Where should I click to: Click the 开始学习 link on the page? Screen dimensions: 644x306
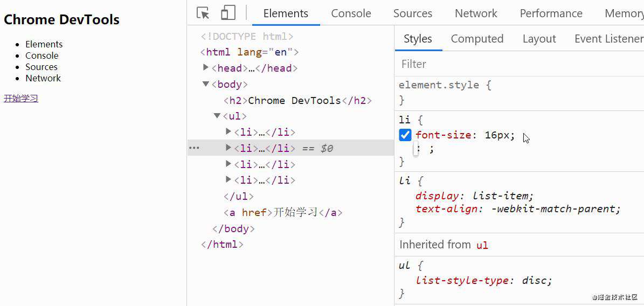pos(21,98)
